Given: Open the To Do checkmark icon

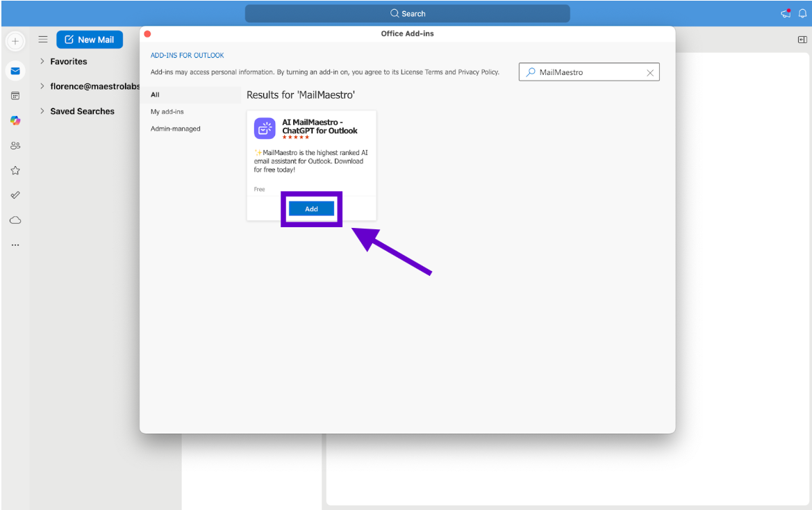Looking at the screenshot, I should (15, 195).
